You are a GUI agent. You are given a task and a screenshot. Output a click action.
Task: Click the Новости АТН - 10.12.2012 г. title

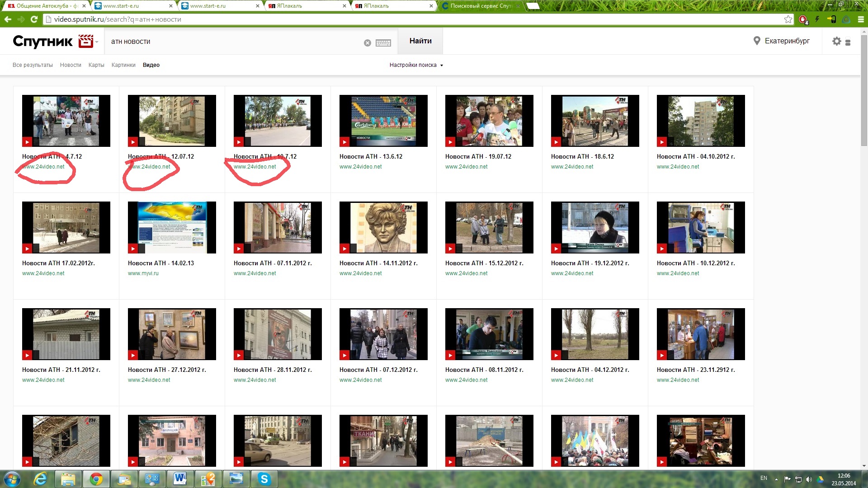[696, 263]
